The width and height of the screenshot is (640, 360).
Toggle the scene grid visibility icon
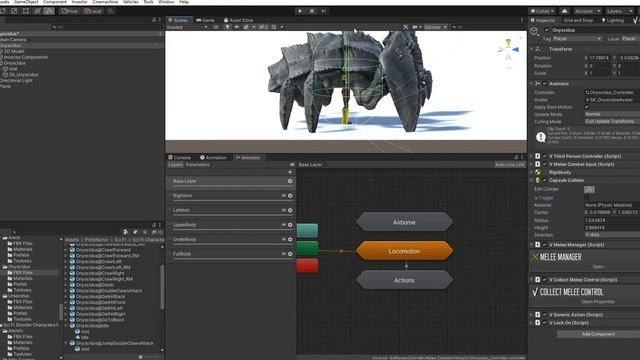274,27
